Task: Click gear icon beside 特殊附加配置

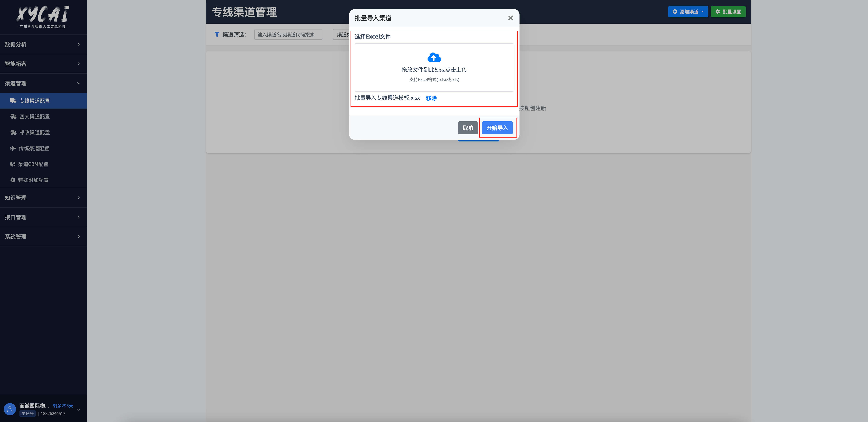Action: coord(12,180)
